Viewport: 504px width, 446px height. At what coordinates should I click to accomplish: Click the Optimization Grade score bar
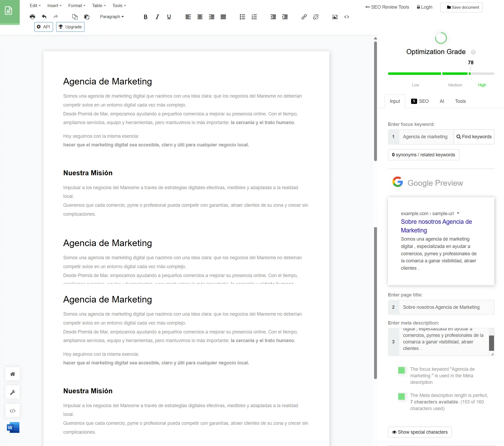pyautogui.click(x=441, y=74)
